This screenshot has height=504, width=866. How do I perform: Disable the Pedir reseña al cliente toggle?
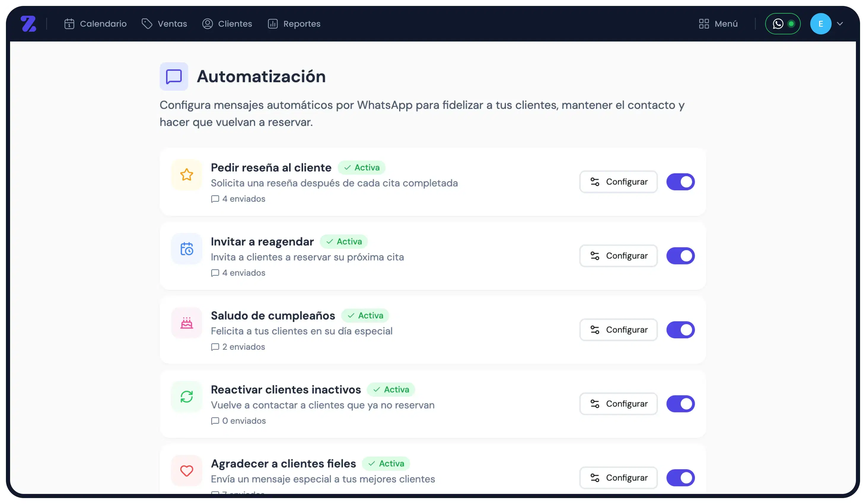681,182
